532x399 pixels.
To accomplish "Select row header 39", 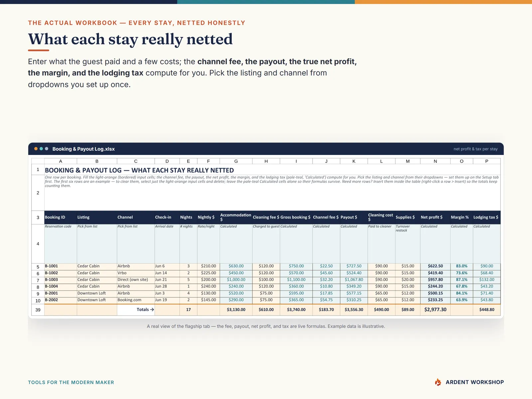I will (38, 310).
